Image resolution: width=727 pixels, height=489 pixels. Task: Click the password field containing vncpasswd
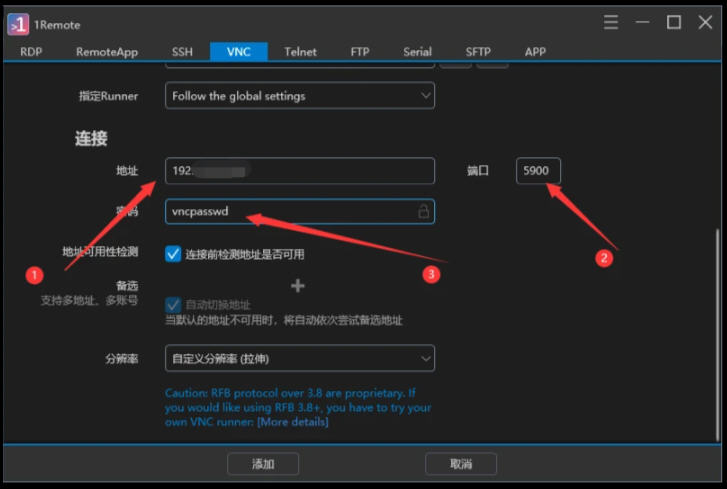point(300,211)
